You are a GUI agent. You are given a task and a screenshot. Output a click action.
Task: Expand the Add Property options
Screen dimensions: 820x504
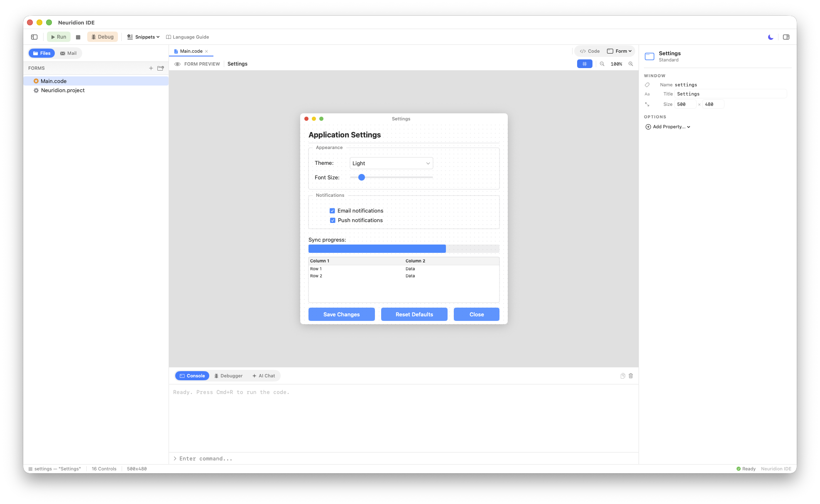(668, 127)
